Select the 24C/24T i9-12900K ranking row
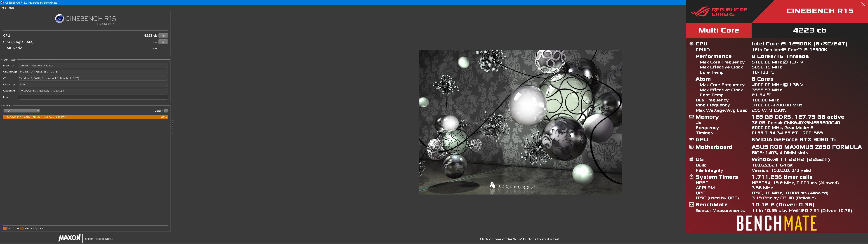 (86, 117)
